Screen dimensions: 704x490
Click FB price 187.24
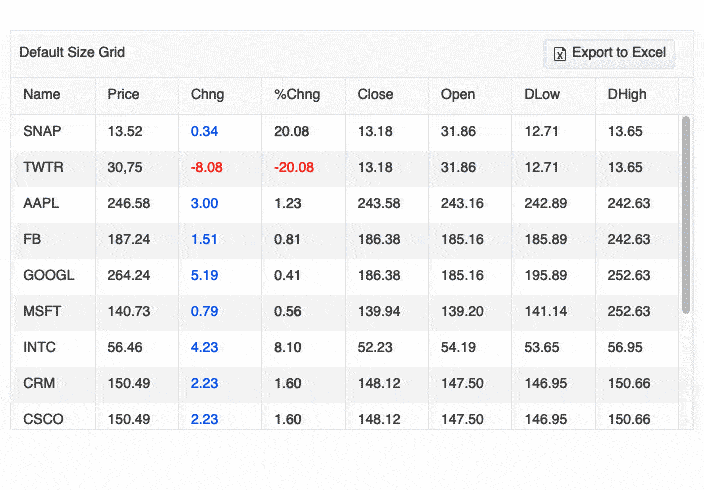(x=129, y=239)
